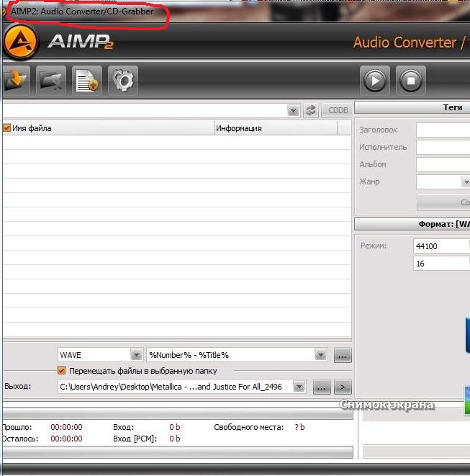
Task: Click the refresh drive list icon
Action: pos(311,110)
